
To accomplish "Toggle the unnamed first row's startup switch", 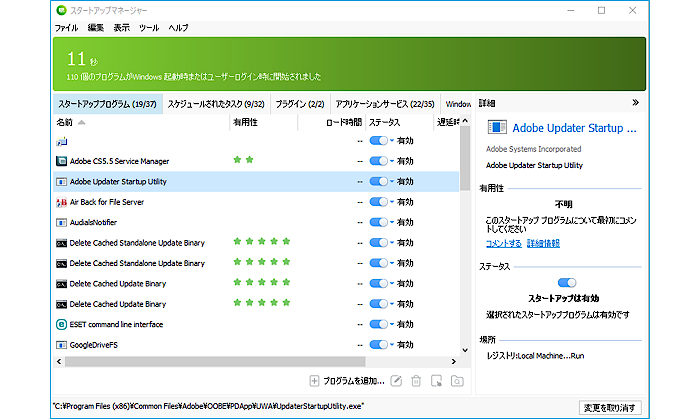I will 379,141.
